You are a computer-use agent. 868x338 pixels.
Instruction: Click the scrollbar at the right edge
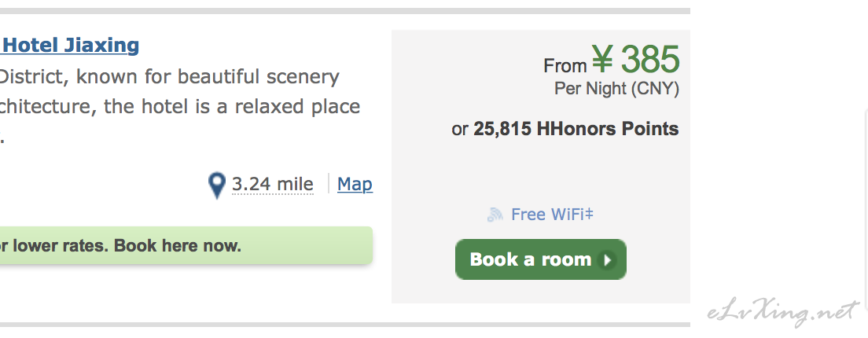click(x=866, y=210)
